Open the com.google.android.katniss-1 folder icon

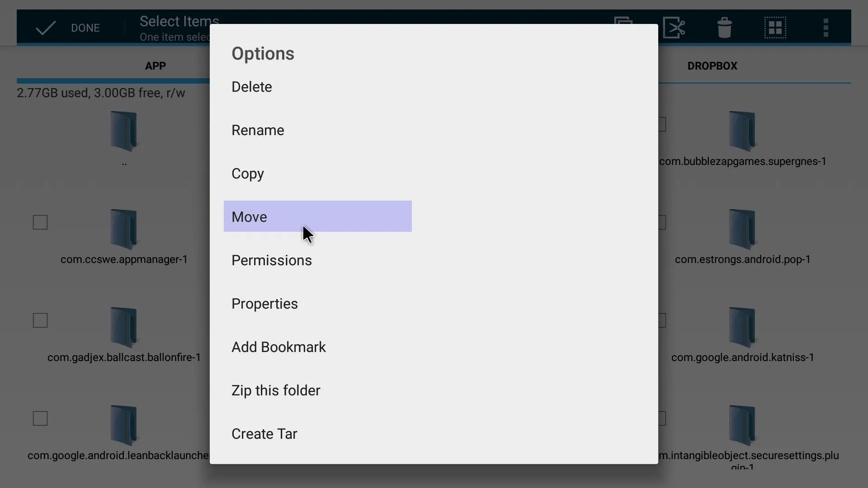pos(742,327)
